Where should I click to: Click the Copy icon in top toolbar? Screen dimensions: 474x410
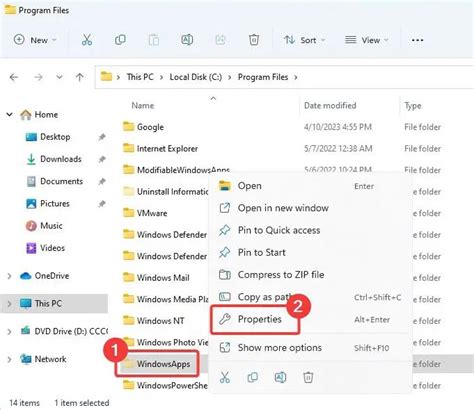pyautogui.click(x=120, y=40)
